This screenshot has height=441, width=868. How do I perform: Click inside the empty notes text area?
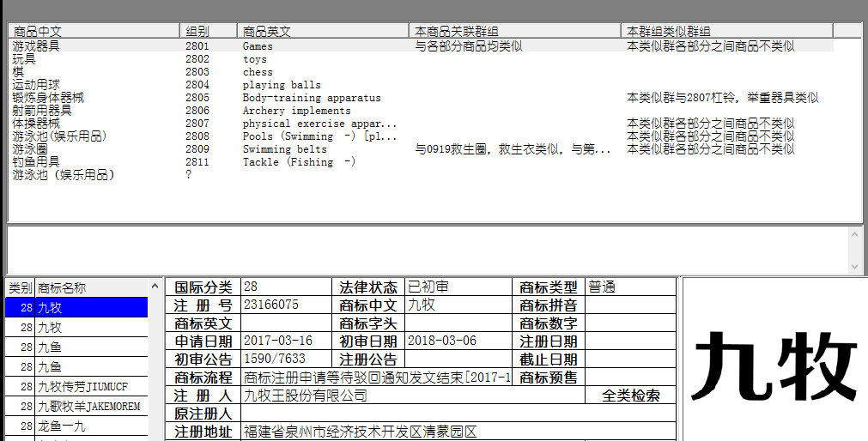click(428, 251)
